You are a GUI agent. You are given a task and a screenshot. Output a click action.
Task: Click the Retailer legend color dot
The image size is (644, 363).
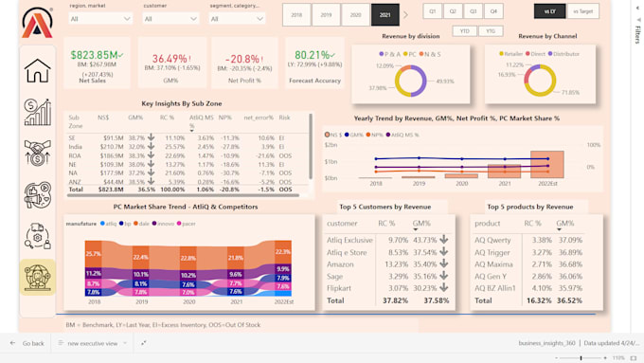tap(501, 53)
